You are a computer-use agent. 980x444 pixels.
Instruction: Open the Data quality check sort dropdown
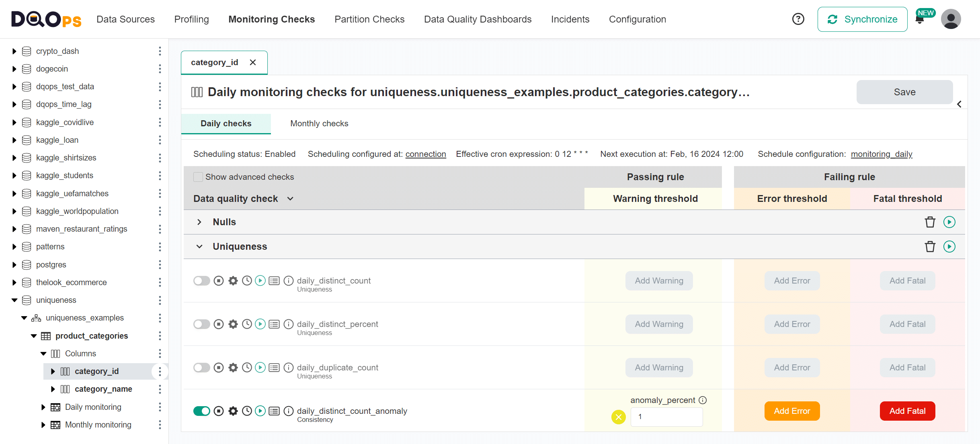point(291,198)
